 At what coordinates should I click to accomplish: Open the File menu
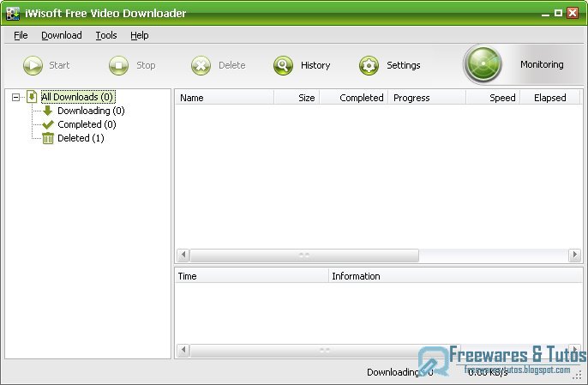coord(21,35)
